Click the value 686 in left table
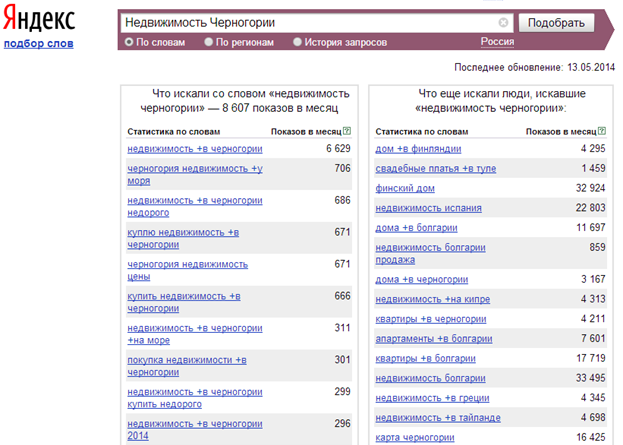This screenshot has height=445, width=623. [x=342, y=200]
